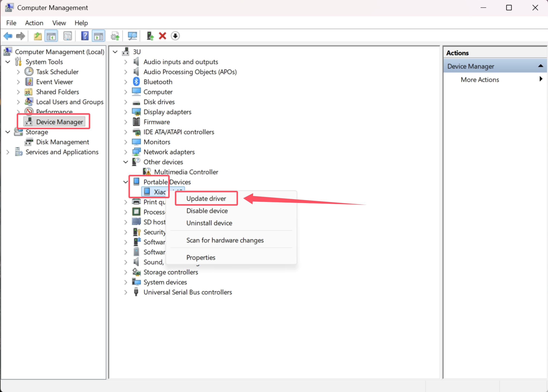This screenshot has width=548, height=392.
Task: Toggle the Show/Hide Action Pane icon
Action: click(99, 36)
